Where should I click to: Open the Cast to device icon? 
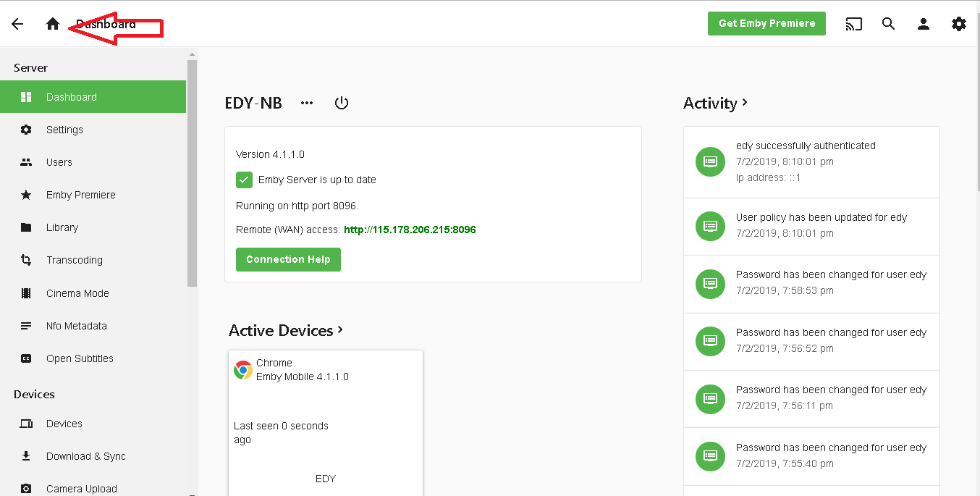click(854, 24)
